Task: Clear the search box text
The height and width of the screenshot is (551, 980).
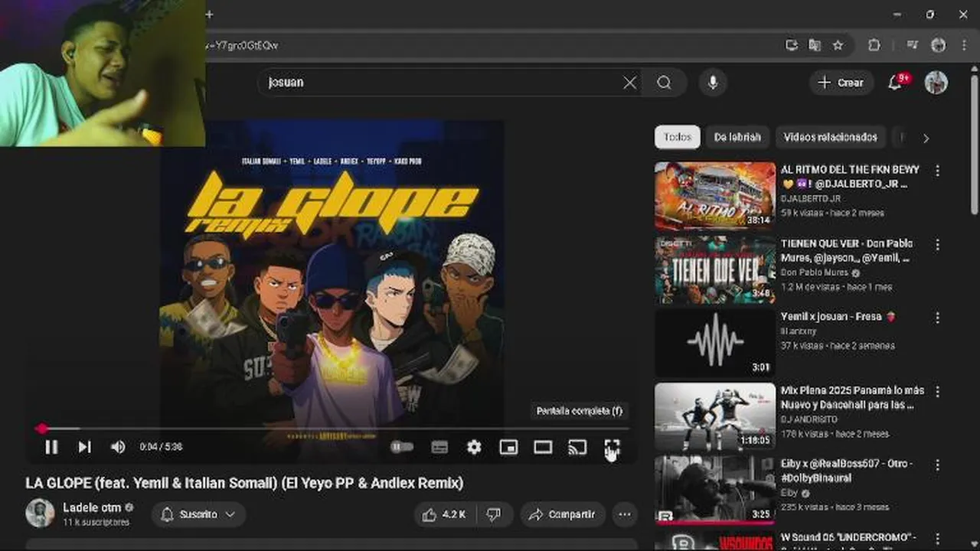Action: click(629, 83)
